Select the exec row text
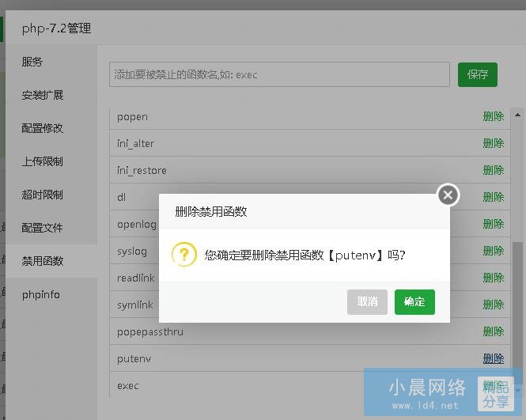Viewport: 526px width, 420px height. point(128,386)
